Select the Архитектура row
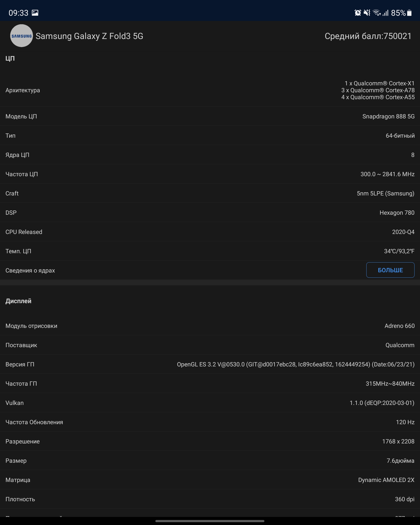The height and width of the screenshot is (525, 420). click(210, 90)
